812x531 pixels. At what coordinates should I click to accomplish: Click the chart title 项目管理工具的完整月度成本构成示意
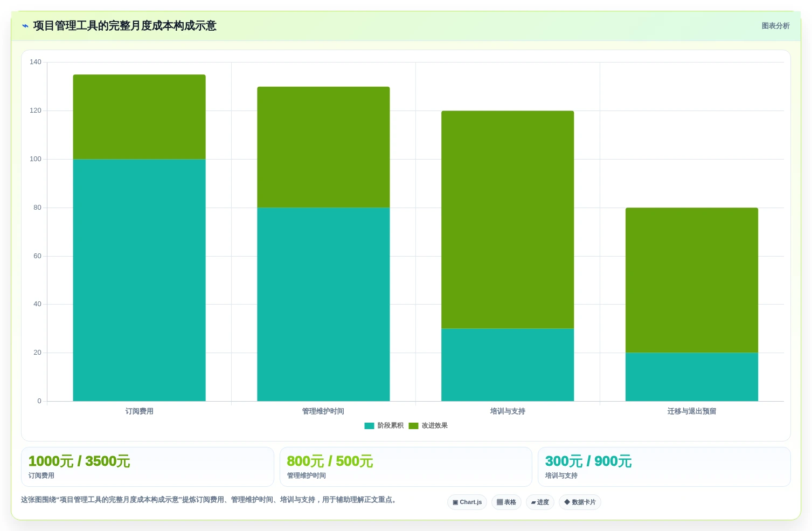[x=124, y=26]
